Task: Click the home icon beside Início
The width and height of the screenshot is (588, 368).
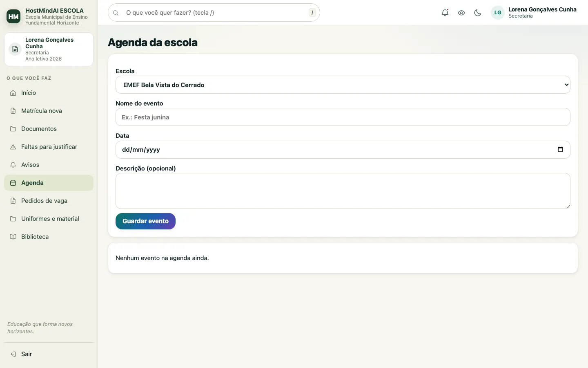Action: [13, 93]
